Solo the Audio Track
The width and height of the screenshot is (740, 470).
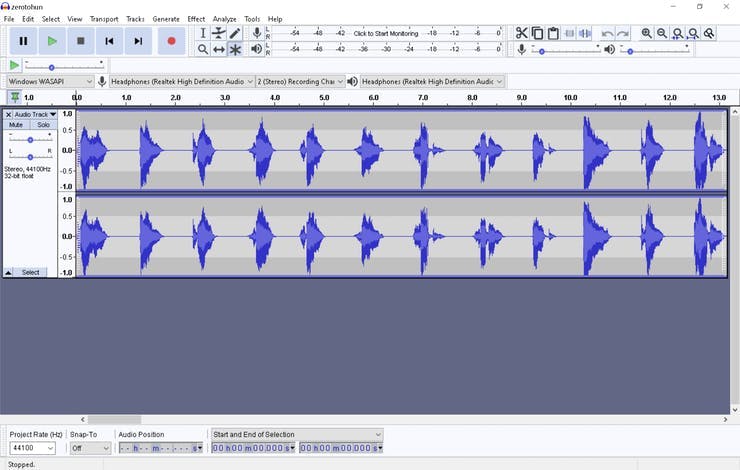43,125
